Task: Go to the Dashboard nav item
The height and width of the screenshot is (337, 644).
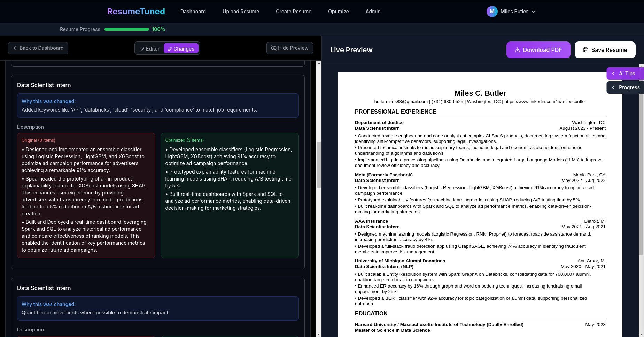Action: (x=193, y=12)
